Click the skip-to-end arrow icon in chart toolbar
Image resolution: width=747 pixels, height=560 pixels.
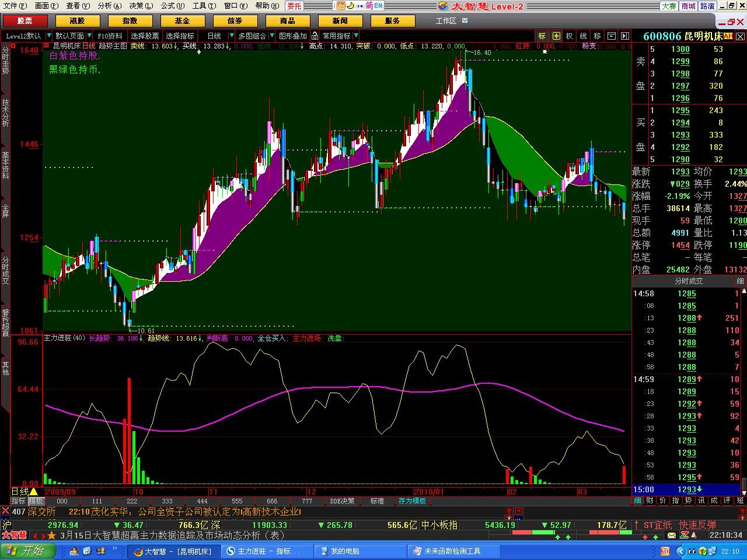click(624, 36)
